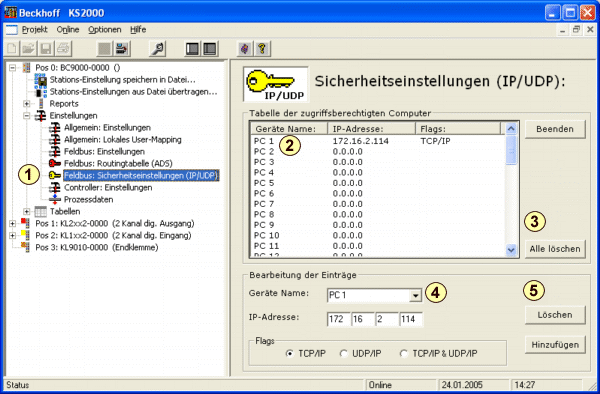The height and width of the screenshot is (394, 600).
Task: Select Feldbus: Einstellungen tree item
Action: [x=104, y=151]
